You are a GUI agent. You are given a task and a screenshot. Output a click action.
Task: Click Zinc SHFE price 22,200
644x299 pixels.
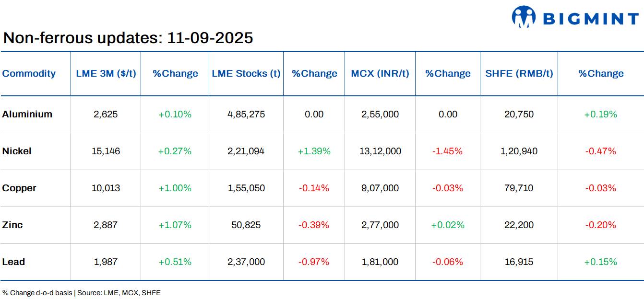[519, 225]
